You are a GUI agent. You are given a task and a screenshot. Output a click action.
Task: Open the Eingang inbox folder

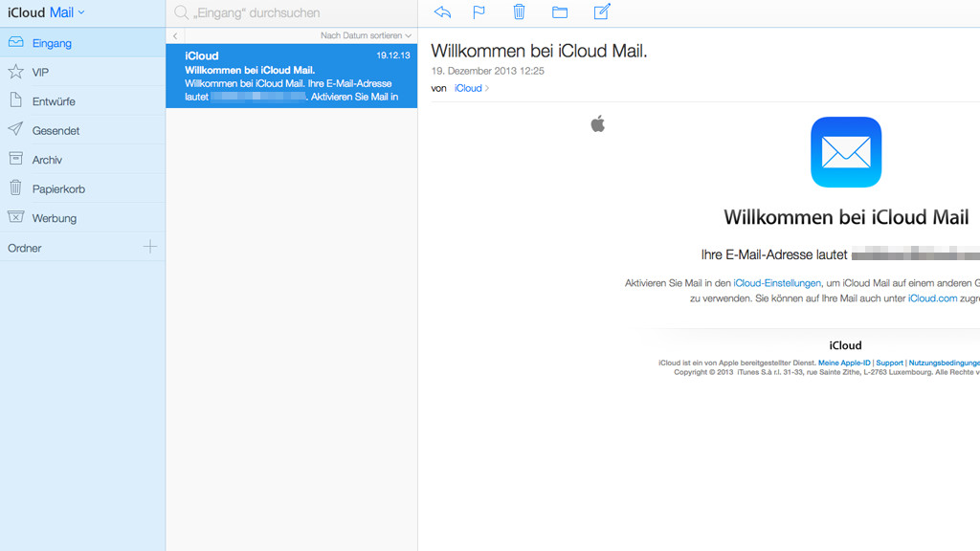tap(52, 43)
